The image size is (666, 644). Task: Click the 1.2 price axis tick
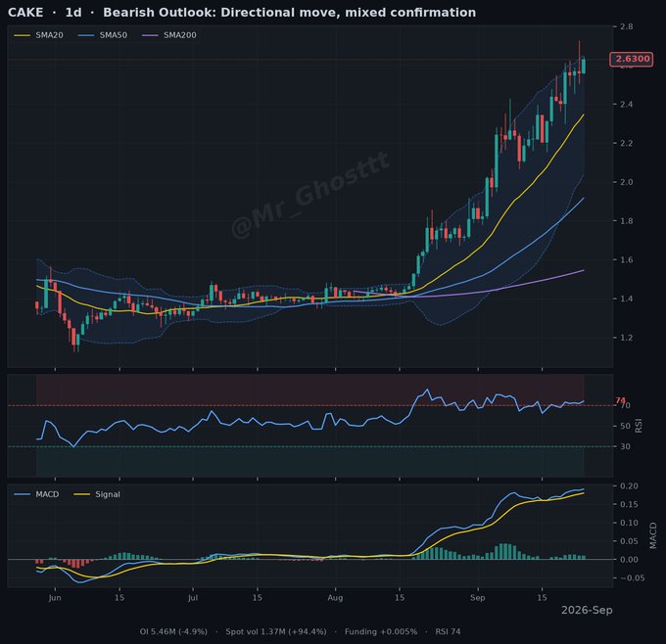[626, 338]
